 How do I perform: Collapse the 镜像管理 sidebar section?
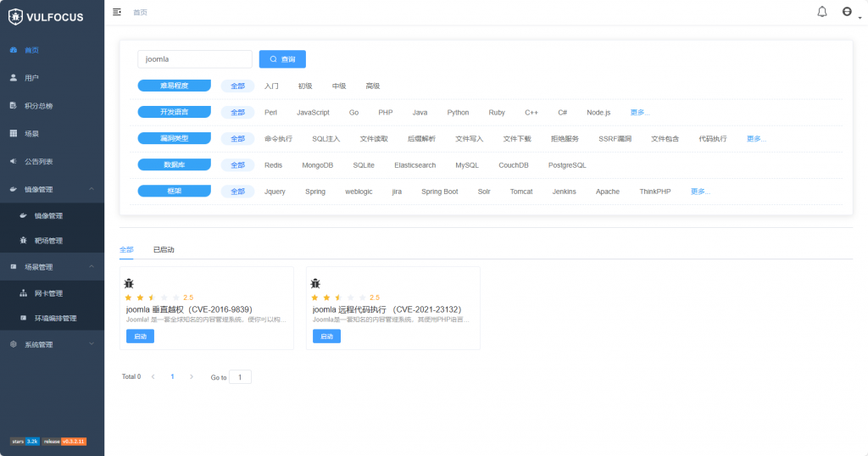[91, 189]
